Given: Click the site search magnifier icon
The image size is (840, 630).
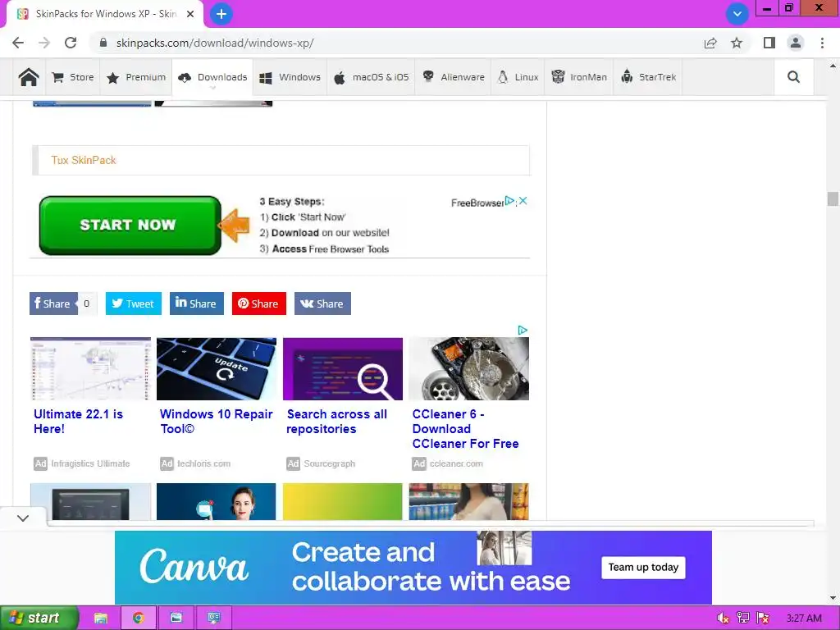Looking at the screenshot, I should (x=794, y=77).
